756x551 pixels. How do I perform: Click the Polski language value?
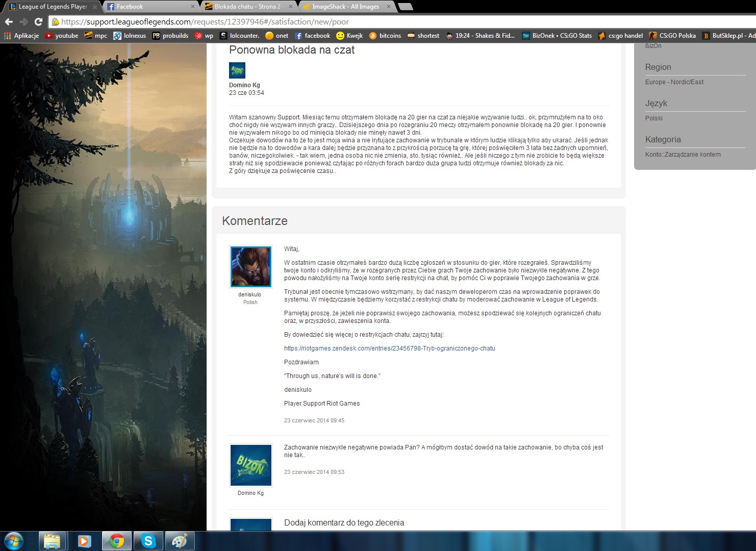[x=654, y=118]
